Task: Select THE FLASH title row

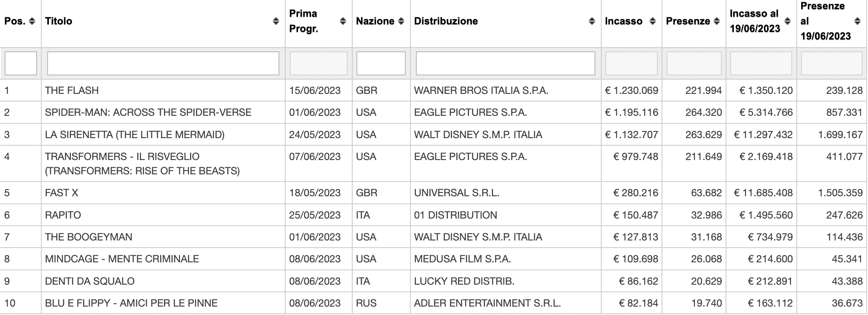Action: point(434,91)
